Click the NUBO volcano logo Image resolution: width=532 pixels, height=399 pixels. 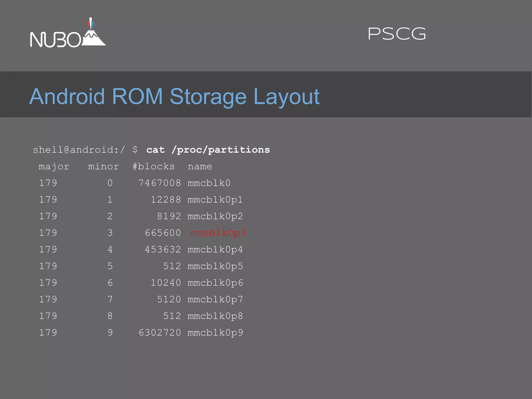click(x=68, y=33)
